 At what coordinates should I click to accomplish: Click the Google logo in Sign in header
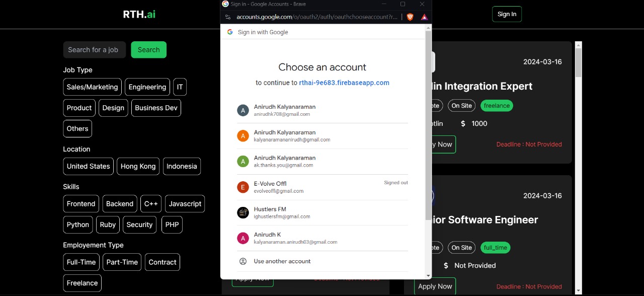tap(230, 32)
